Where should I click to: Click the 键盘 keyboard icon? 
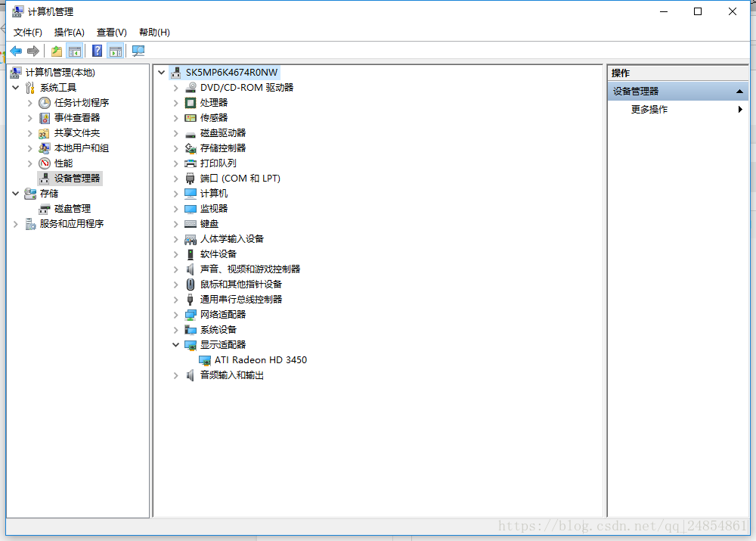[191, 224]
